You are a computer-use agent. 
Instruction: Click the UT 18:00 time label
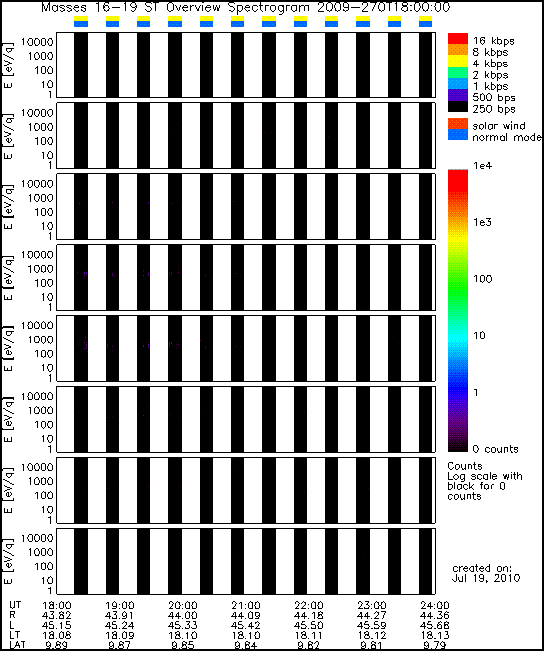pyautogui.click(x=56, y=605)
